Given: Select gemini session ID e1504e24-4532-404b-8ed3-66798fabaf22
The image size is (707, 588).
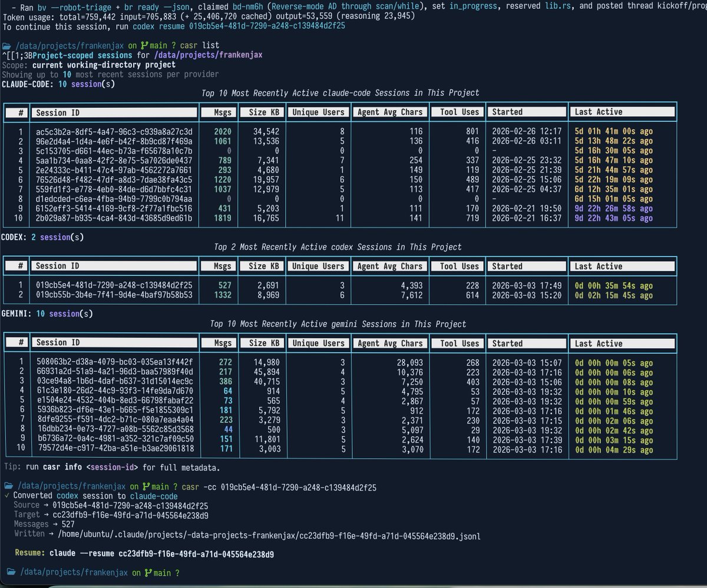Looking at the screenshot, I should (x=114, y=401).
